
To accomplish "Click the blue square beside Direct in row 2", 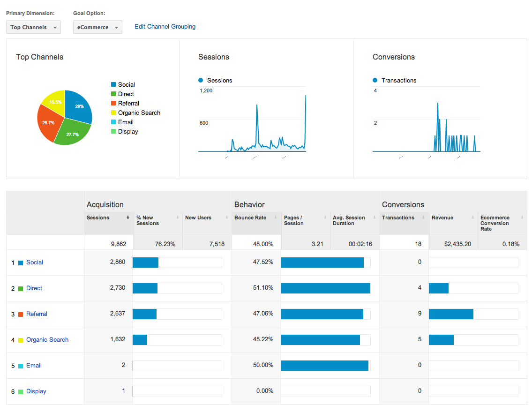I will click(20, 288).
